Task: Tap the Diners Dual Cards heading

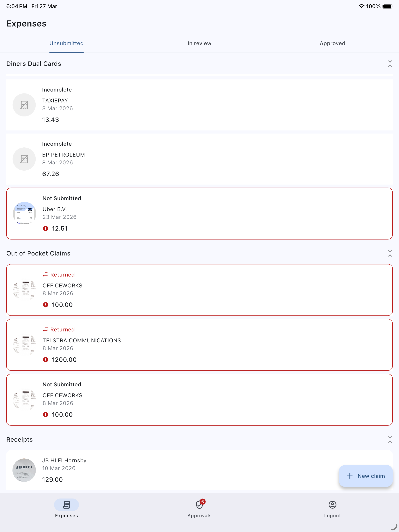Action: click(x=34, y=64)
